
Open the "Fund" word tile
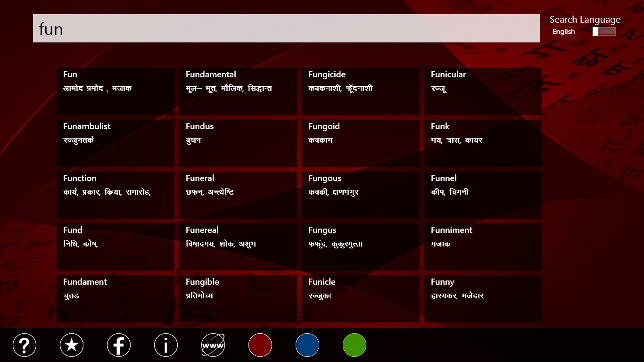coord(115,247)
